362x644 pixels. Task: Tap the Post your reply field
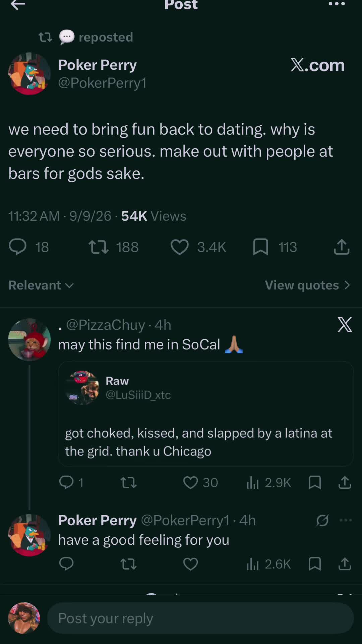tap(200, 618)
